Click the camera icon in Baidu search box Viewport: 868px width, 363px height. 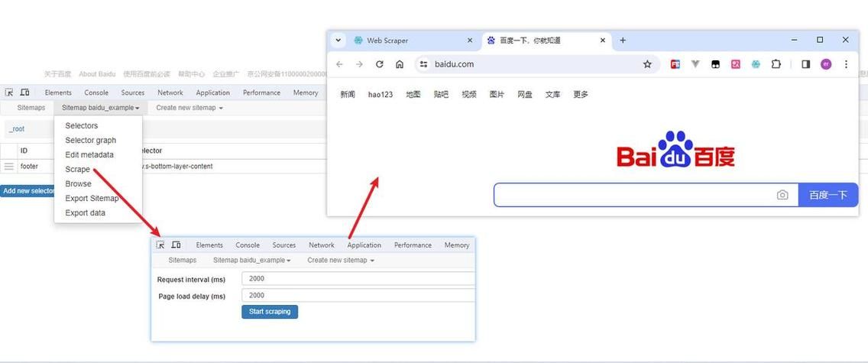click(782, 195)
